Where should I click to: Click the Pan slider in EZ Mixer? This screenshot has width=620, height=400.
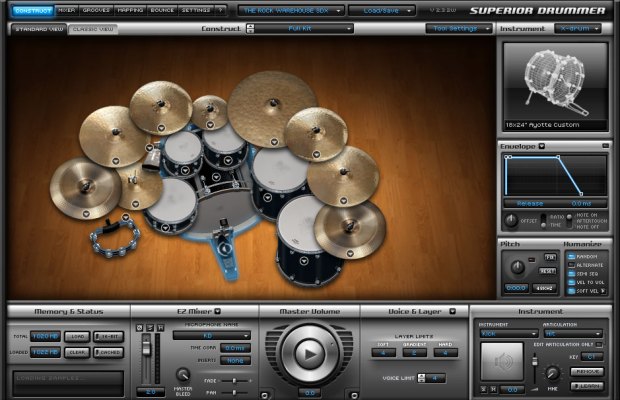[234, 392]
